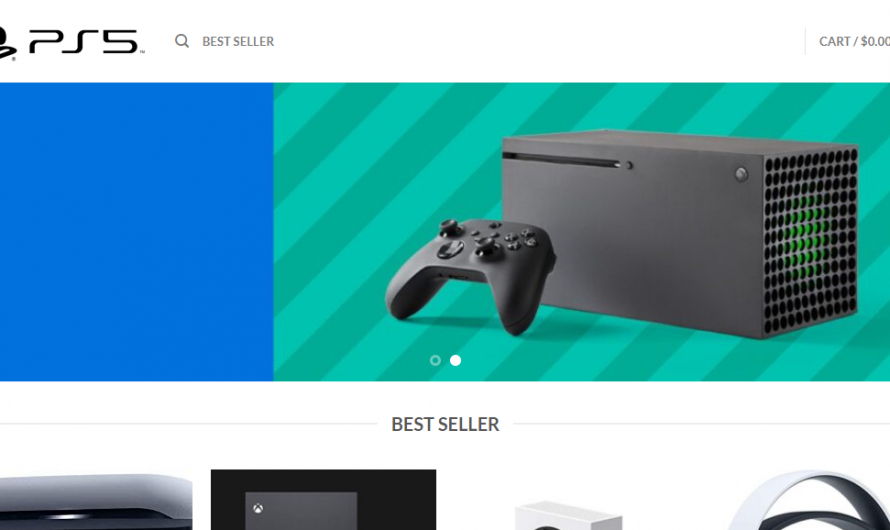Click the small eject button beside the disc slot
Image resolution: width=890 pixels, height=530 pixels.
[629, 166]
